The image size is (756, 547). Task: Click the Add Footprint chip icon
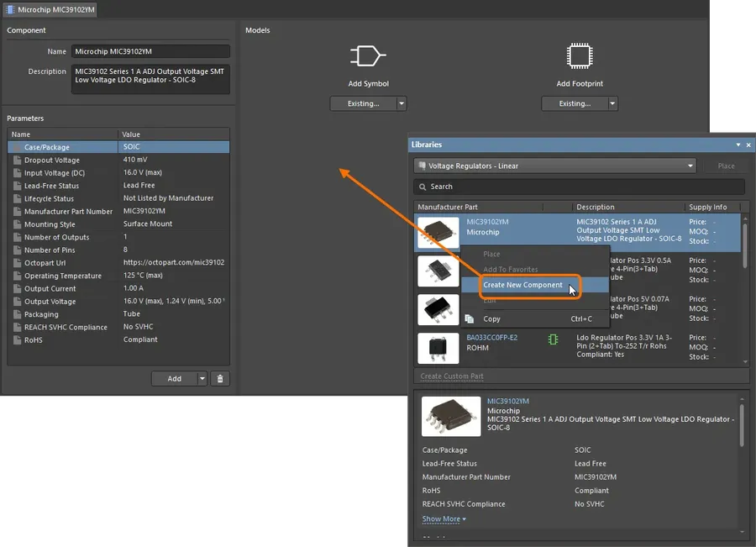coord(580,55)
